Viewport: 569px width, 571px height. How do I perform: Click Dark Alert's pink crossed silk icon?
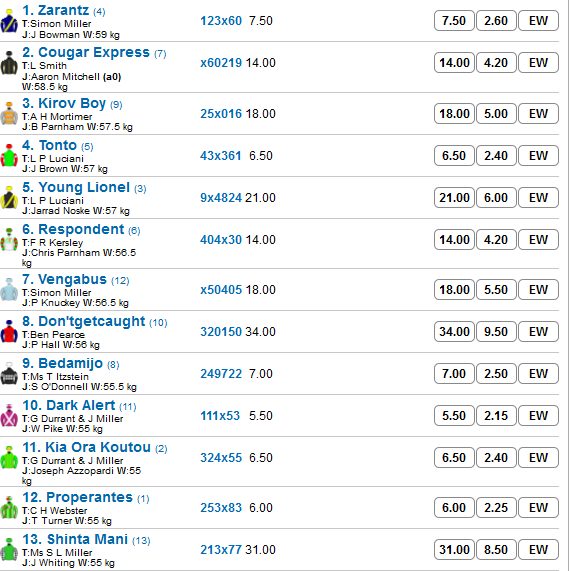(x=9, y=416)
